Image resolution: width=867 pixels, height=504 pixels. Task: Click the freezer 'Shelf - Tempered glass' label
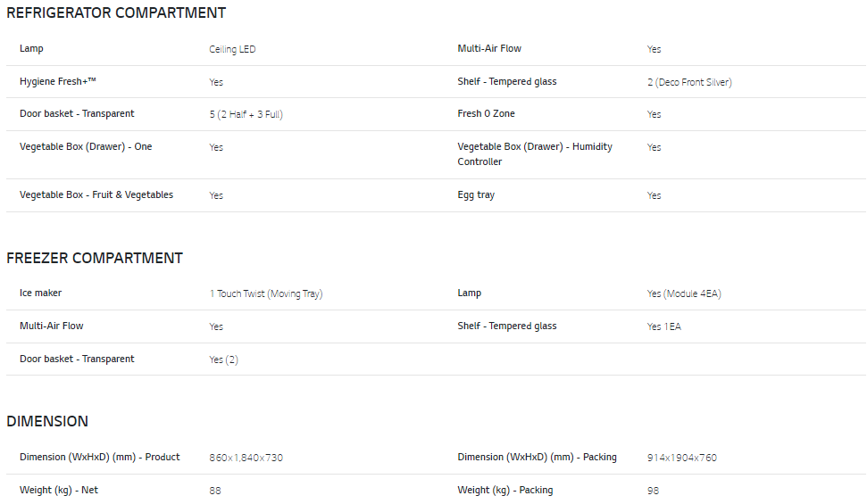(x=507, y=326)
